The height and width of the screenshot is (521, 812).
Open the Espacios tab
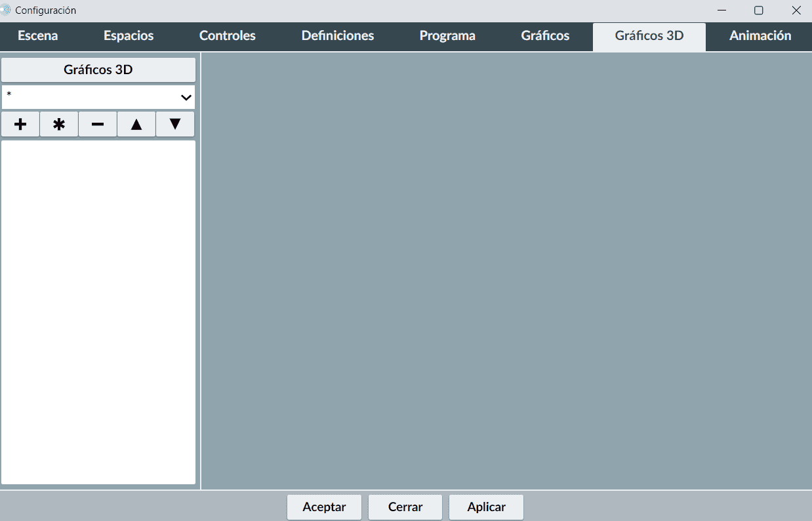tap(129, 36)
